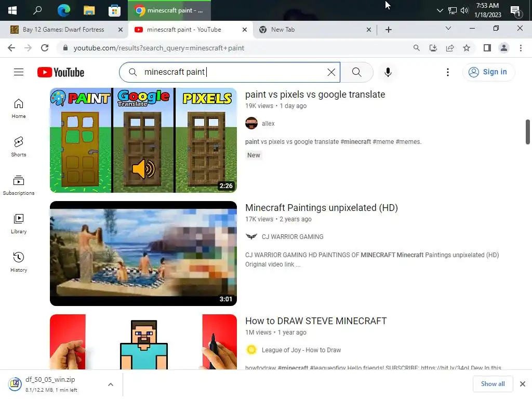
Task: Open Microsoft Store from the taskbar
Action: 114,10
